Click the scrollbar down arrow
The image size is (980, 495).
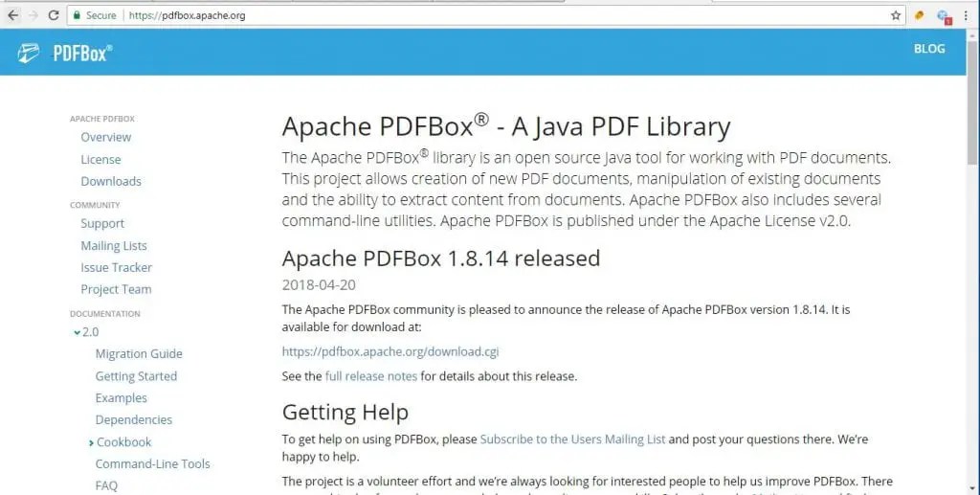tap(972, 488)
